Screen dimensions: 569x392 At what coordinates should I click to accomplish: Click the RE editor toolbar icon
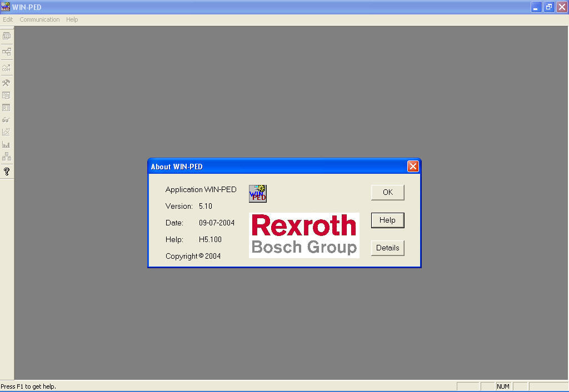(x=7, y=108)
